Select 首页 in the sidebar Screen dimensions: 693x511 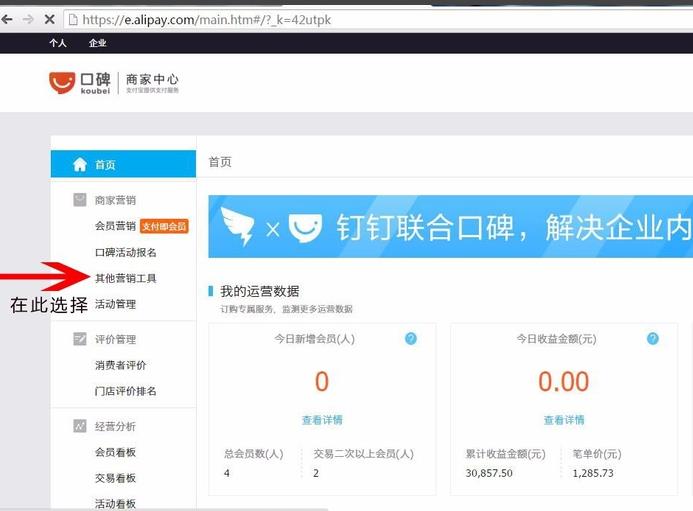click(x=123, y=164)
